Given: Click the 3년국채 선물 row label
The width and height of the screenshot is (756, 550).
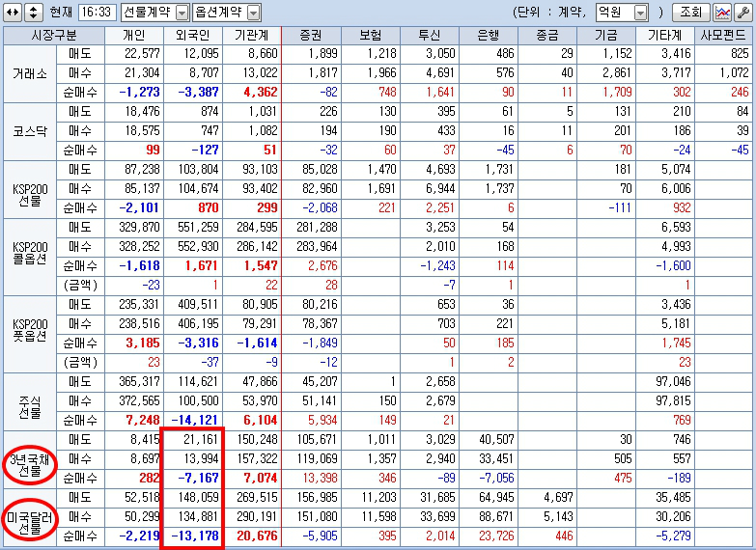Looking at the screenshot, I should (30, 464).
